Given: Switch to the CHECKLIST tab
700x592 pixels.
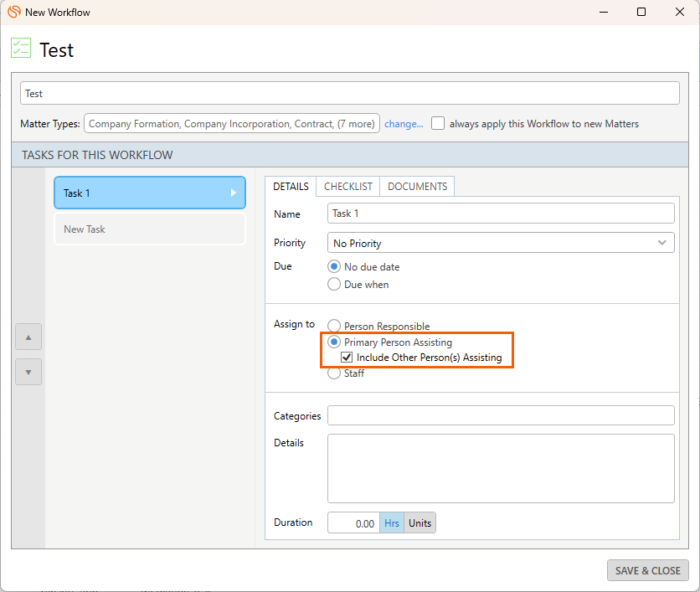Looking at the screenshot, I should pos(348,187).
